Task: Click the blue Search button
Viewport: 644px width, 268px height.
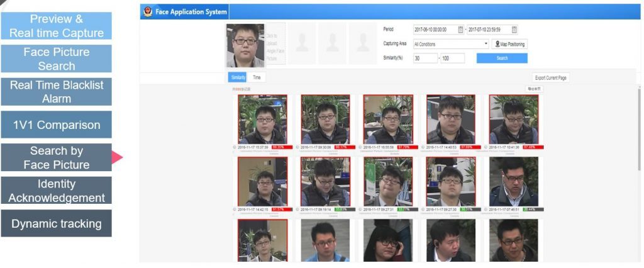Action: click(502, 59)
